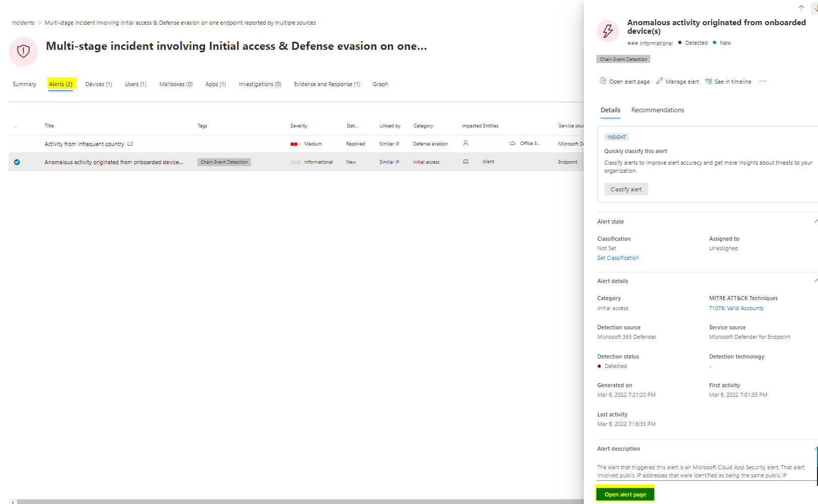This screenshot has width=818, height=504.
Task: Click the Classify alert button
Action: point(626,189)
